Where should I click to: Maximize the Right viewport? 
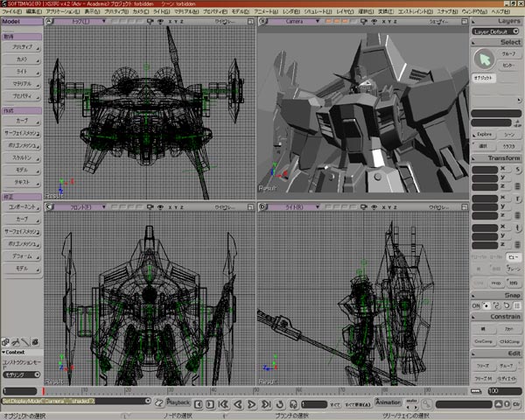click(465, 207)
